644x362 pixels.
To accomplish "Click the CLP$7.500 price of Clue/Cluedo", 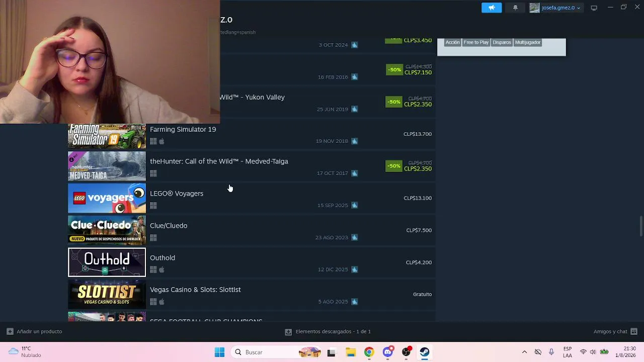I will click(419, 230).
